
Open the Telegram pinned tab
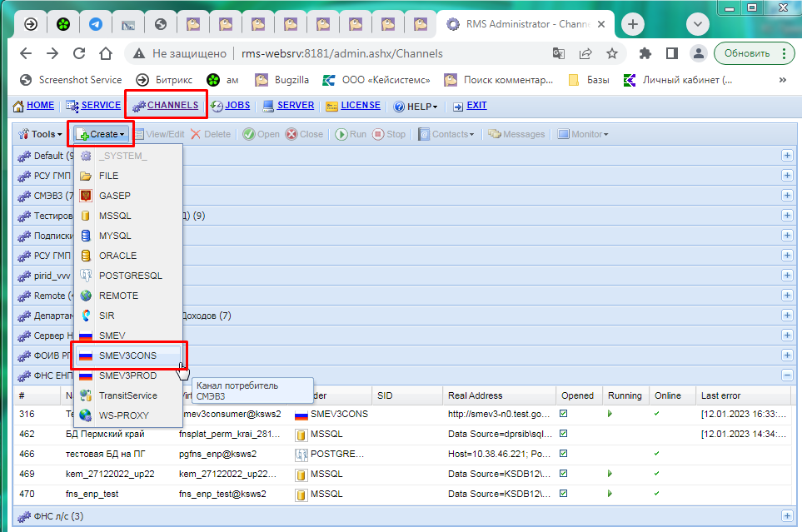96,24
